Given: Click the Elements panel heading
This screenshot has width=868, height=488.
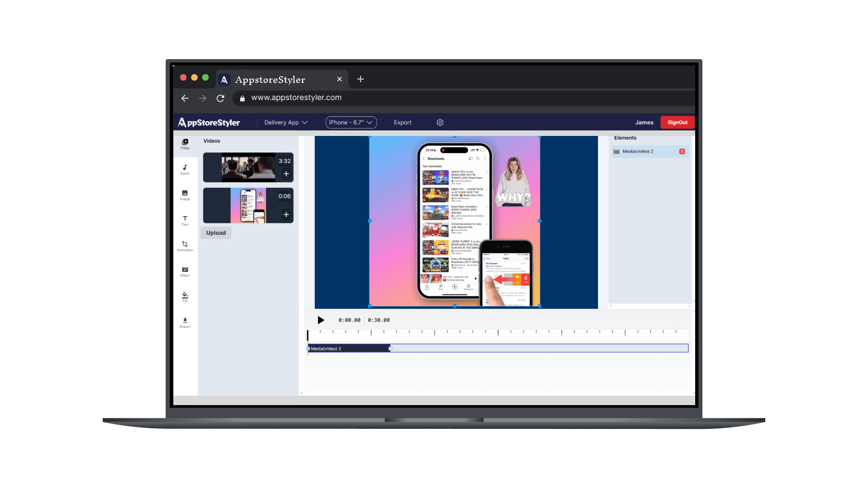Looking at the screenshot, I should 625,138.
